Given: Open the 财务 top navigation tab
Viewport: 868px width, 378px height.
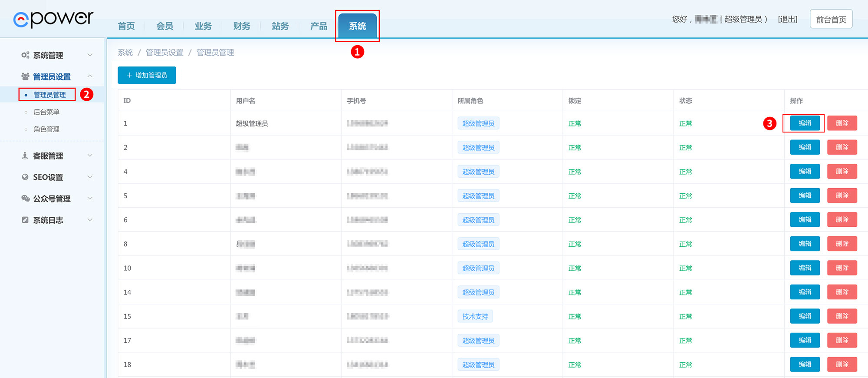Looking at the screenshot, I should coord(242,26).
